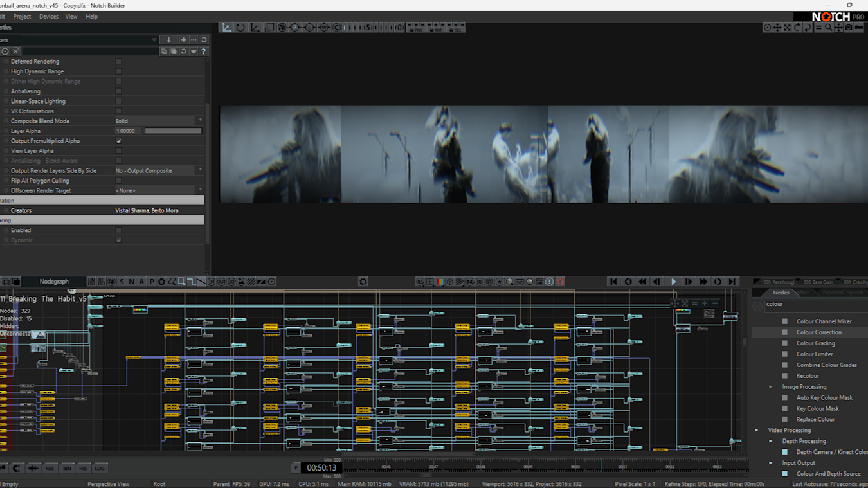Click the viewport magnifier zoom icon
This screenshot has width=868, height=488.
click(x=829, y=28)
